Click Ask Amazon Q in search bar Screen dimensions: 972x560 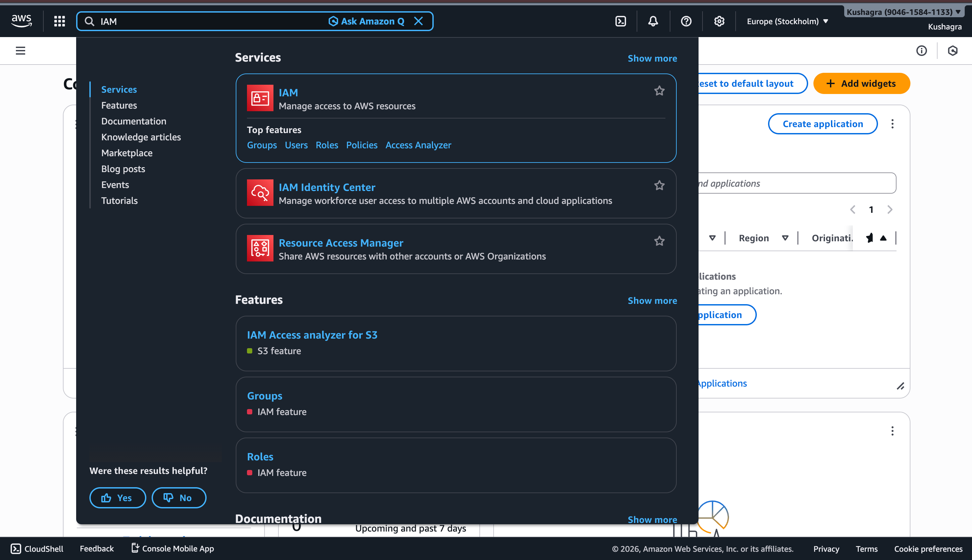pyautogui.click(x=366, y=21)
